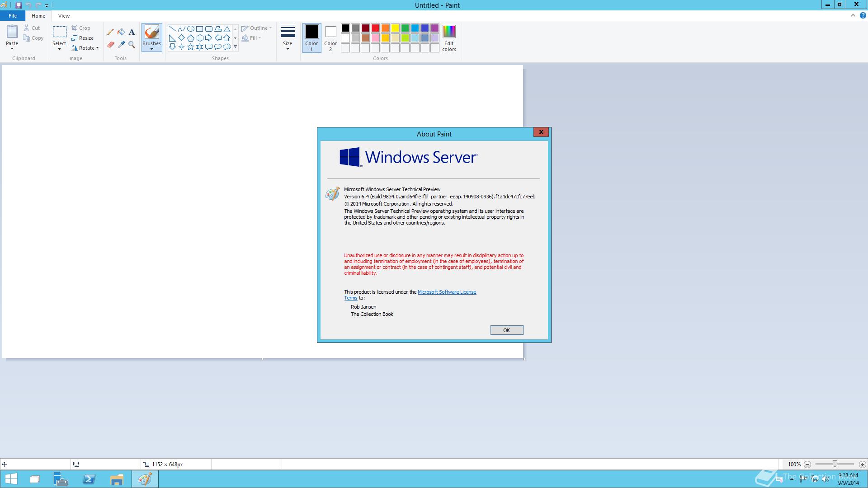868x488 pixels.
Task: Choose the Curve shape
Action: [x=181, y=29]
